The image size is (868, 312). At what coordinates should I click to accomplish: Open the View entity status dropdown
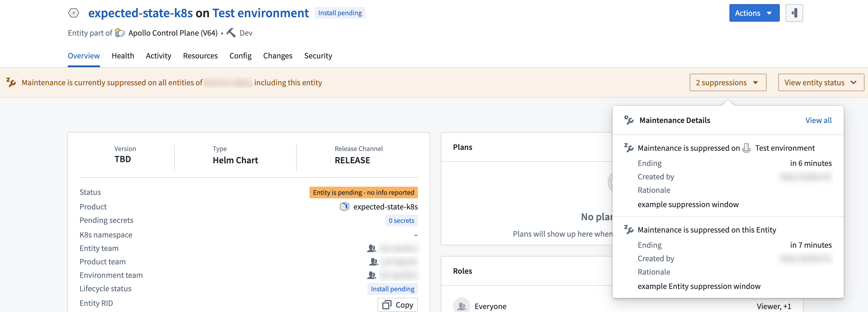coord(820,83)
